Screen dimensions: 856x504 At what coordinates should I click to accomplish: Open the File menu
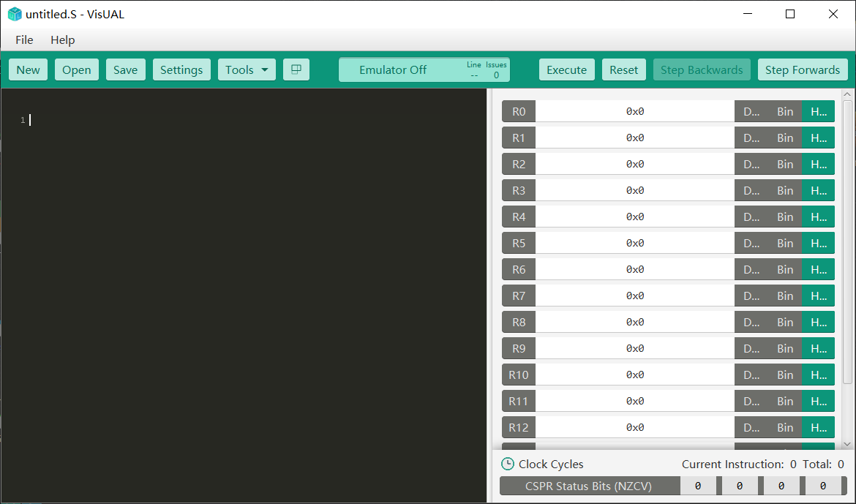[x=24, y=40]
